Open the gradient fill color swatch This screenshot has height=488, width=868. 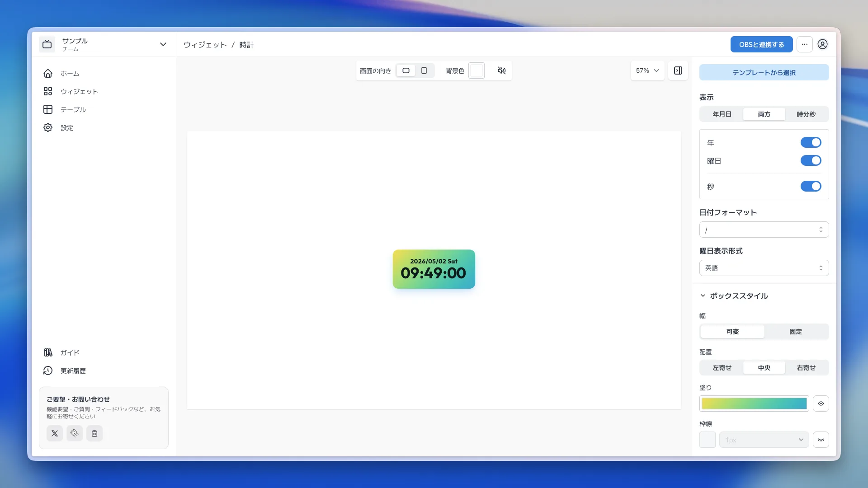(754, 404)
